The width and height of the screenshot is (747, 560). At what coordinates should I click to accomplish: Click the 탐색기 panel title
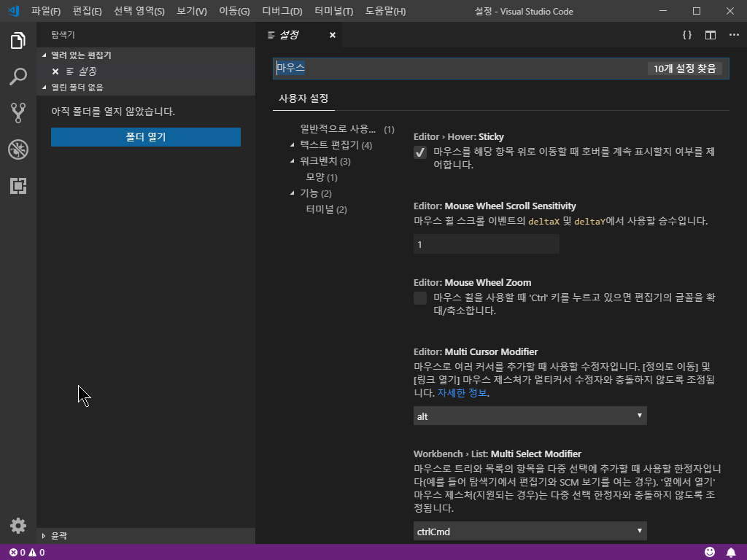coord(63,35)
